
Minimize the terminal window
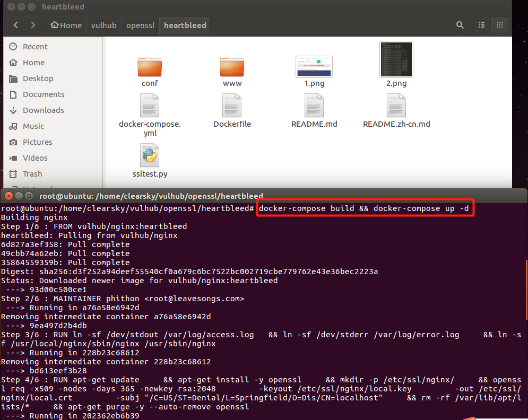[x=19, y=196]
